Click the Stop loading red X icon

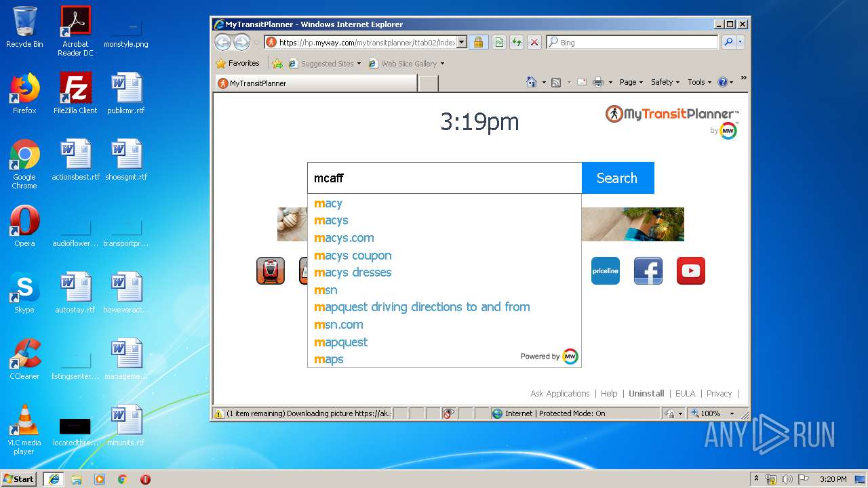(534, 42)
